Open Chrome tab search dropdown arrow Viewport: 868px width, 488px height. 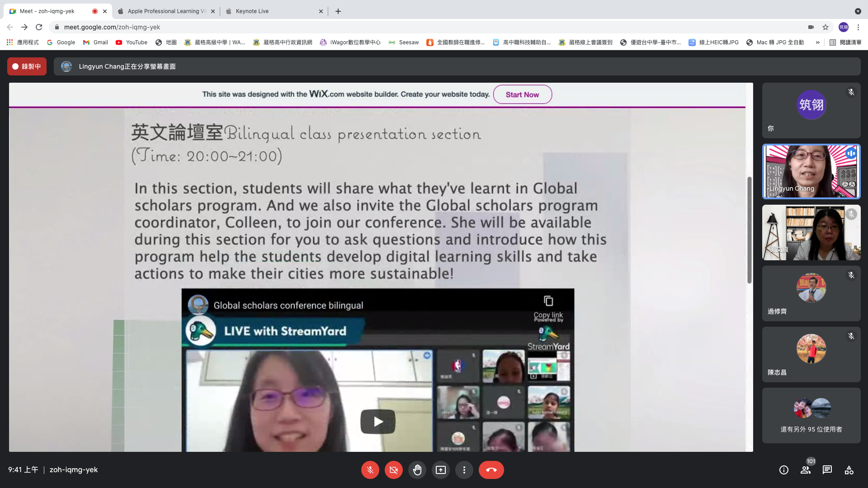pyautogui.click(x=858, y=11)
